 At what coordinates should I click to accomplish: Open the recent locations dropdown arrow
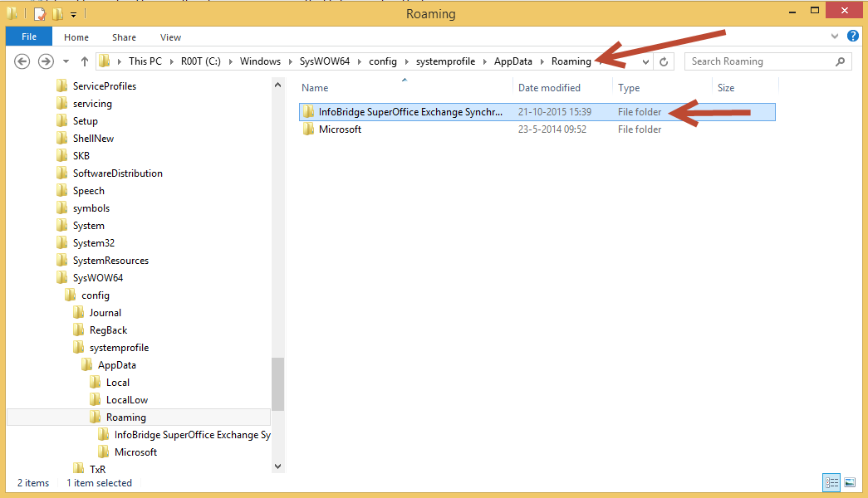click(x=66, y=61)
